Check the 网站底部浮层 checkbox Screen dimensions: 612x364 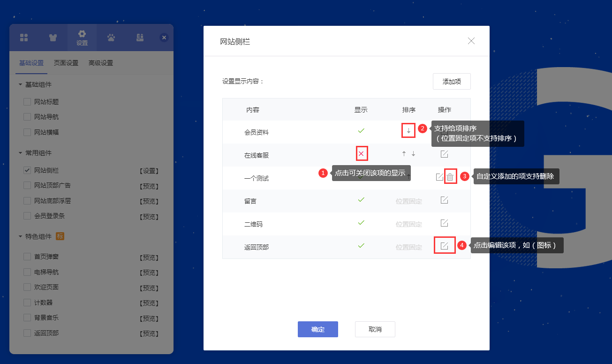click(x=27, y=201)
